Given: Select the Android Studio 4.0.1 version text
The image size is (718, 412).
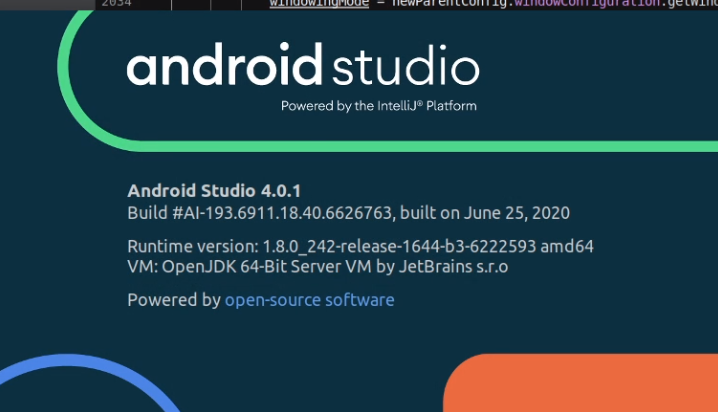Looking at the screenshot, I should [x=214, y=191].
